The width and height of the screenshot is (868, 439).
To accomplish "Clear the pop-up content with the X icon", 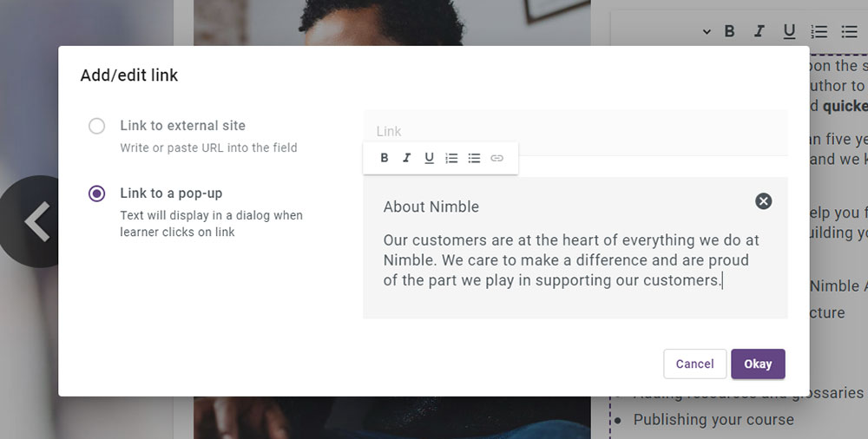I will pyautogui.click(x=763, y=201).
